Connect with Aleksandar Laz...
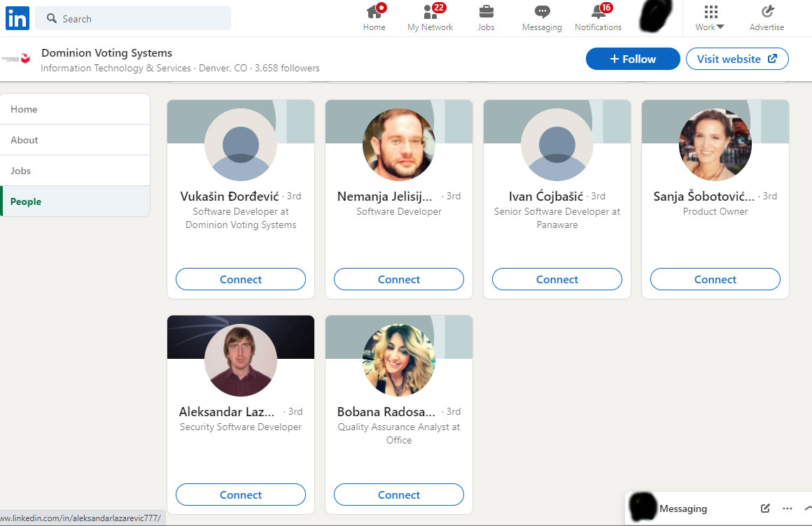Viewport: 812px width, 526px height. pyautogui.click(x=241, y=495)
